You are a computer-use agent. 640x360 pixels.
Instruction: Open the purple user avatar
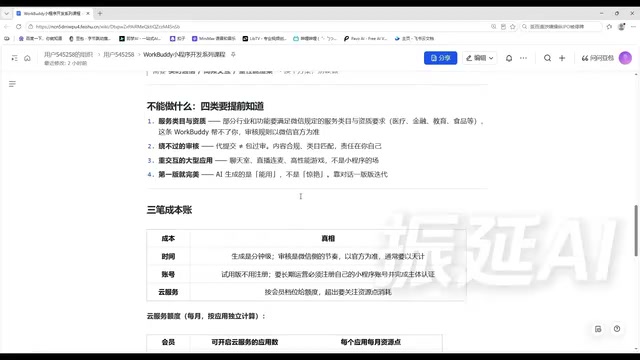625,58
